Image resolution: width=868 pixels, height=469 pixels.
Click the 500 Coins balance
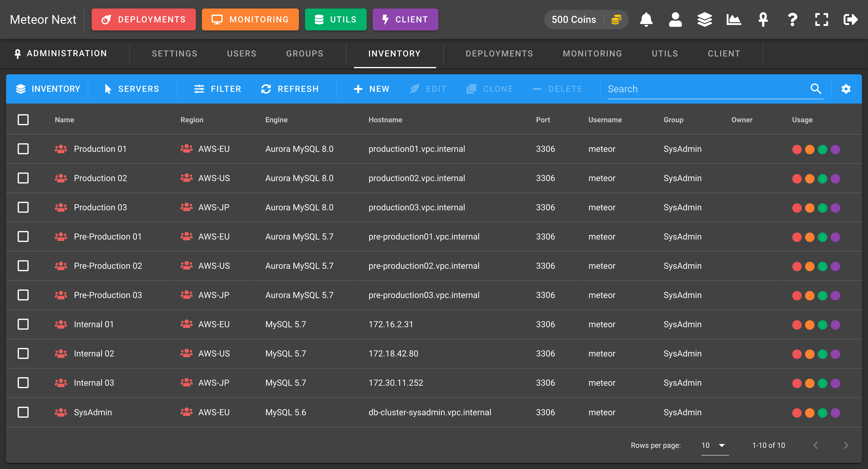[574, 19]
